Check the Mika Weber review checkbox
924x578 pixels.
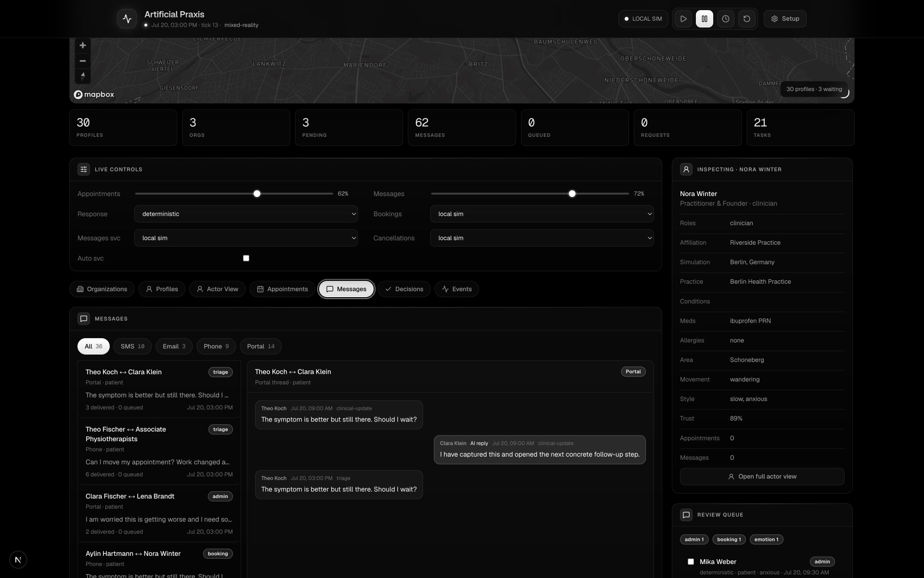[691, 562]
